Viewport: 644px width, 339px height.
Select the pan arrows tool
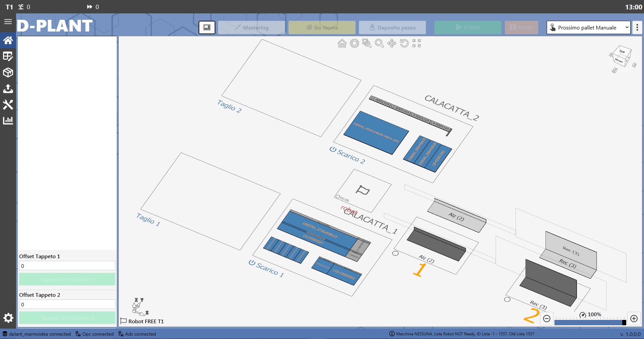(392, 43)
